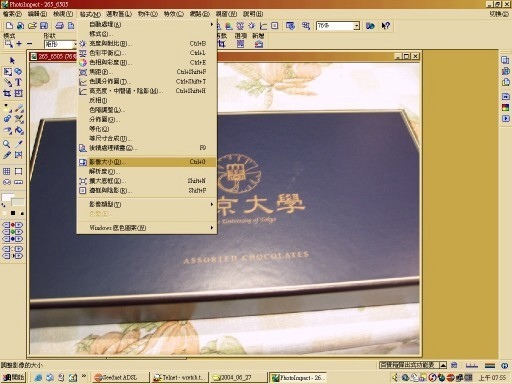Image resolution: width=512 pixels, height=384 pixels.
Task: Click the Add icon in attribute bar
Action: [x=259, y=44]
